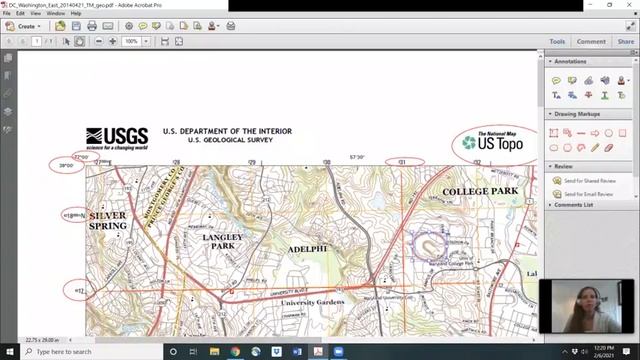Open the Page Thumbnails sidebar panel
Screen dimensions: 640x360
(x=8, y=58)
